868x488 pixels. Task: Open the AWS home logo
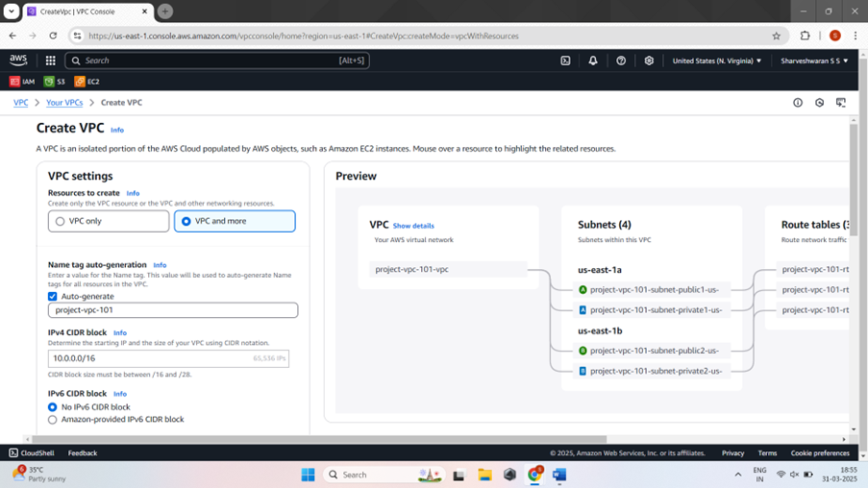pos(18,61)
